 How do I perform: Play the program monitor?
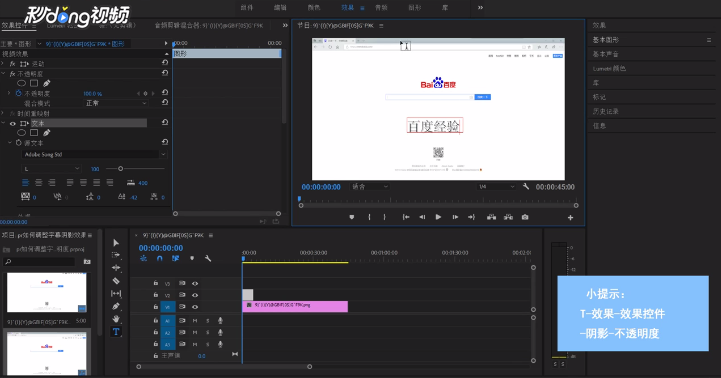[438, 217]
